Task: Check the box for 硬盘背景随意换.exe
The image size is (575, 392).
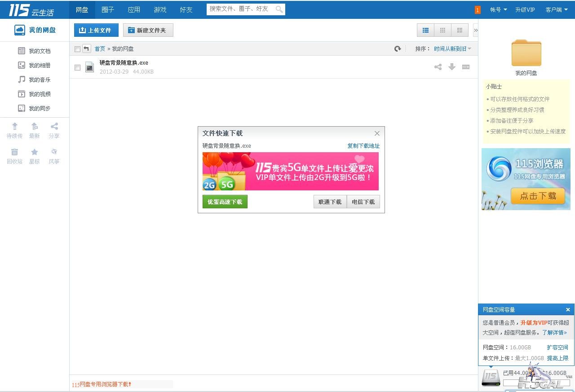Action: [x=77, y=67]
